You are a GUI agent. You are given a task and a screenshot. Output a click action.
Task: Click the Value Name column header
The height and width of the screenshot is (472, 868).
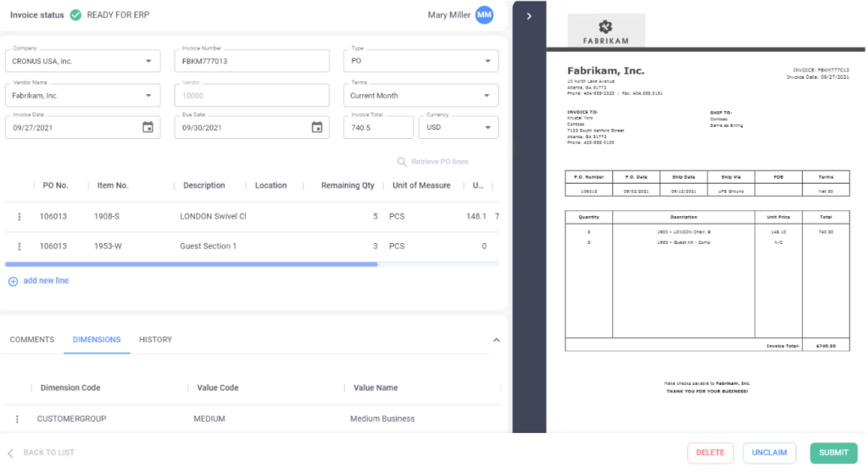[x=376, y=388]
